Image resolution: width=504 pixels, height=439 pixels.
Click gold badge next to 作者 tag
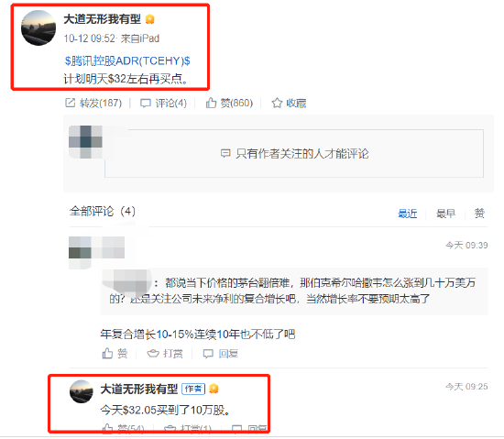(214, 389)
